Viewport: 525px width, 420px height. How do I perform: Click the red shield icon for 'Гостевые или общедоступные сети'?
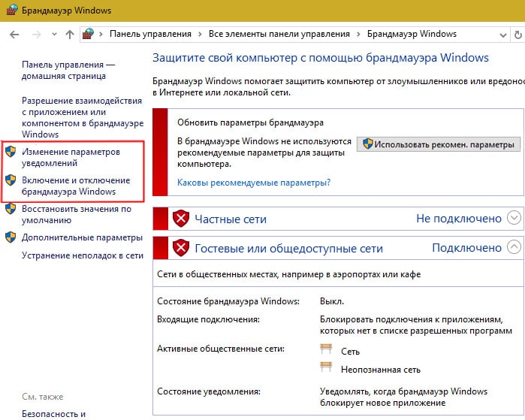tap(181, 248)
